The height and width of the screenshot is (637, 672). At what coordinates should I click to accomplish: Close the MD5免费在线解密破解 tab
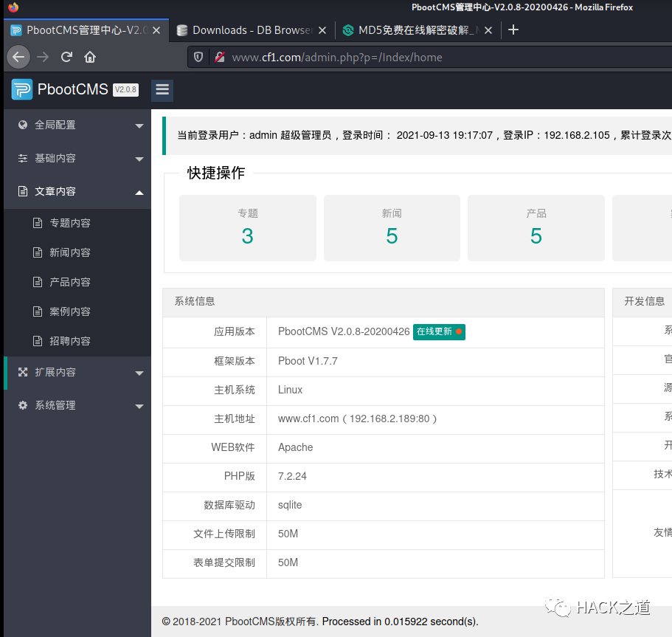(x=488, y=30)
